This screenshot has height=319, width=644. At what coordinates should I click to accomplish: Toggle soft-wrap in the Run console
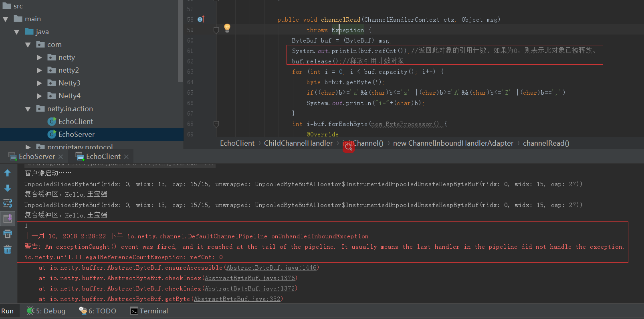[x=7, y=203]
